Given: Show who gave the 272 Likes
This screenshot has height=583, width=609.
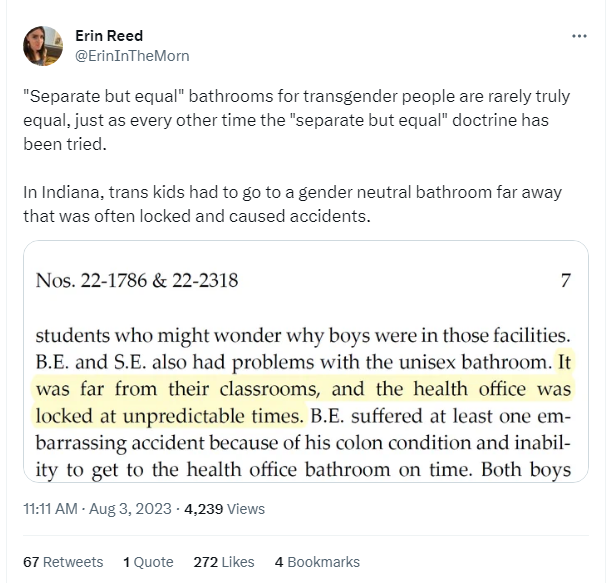Looking at the screenshot, I should [x=223, y=562].
